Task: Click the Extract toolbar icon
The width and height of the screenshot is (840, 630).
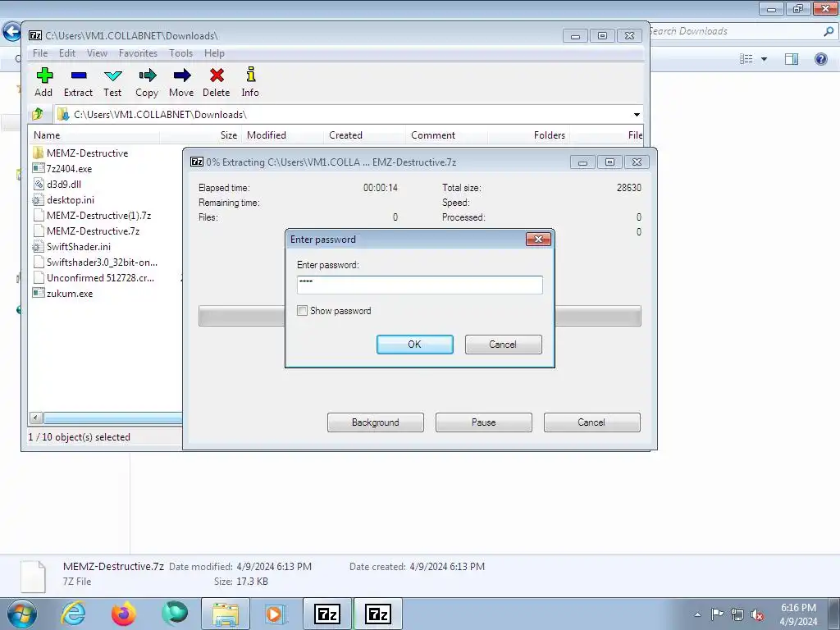Action: 78,82
